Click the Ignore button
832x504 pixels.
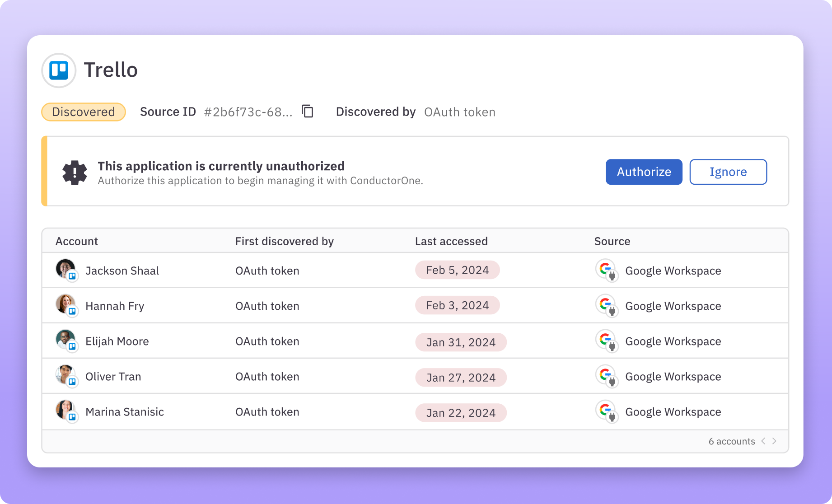728,172
